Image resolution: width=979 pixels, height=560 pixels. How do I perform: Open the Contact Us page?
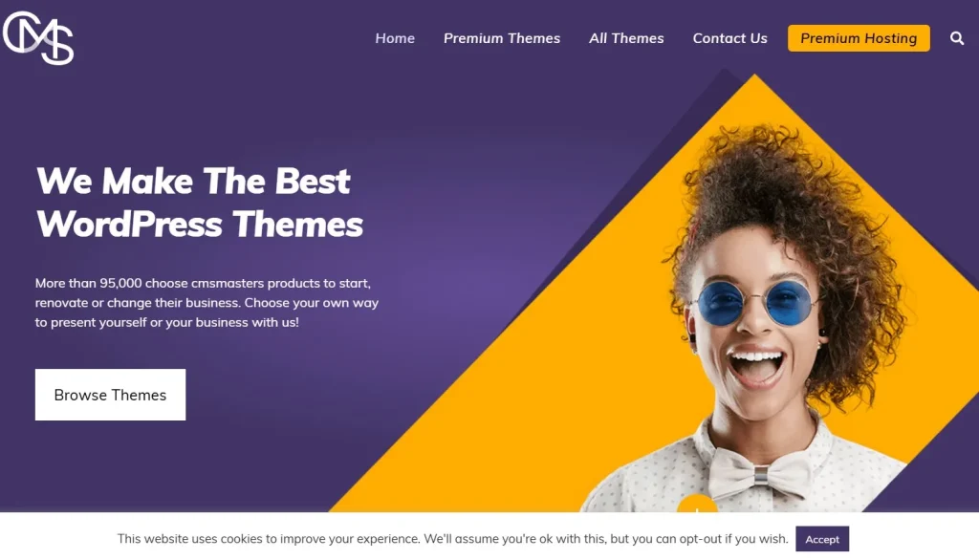[729, 38]
